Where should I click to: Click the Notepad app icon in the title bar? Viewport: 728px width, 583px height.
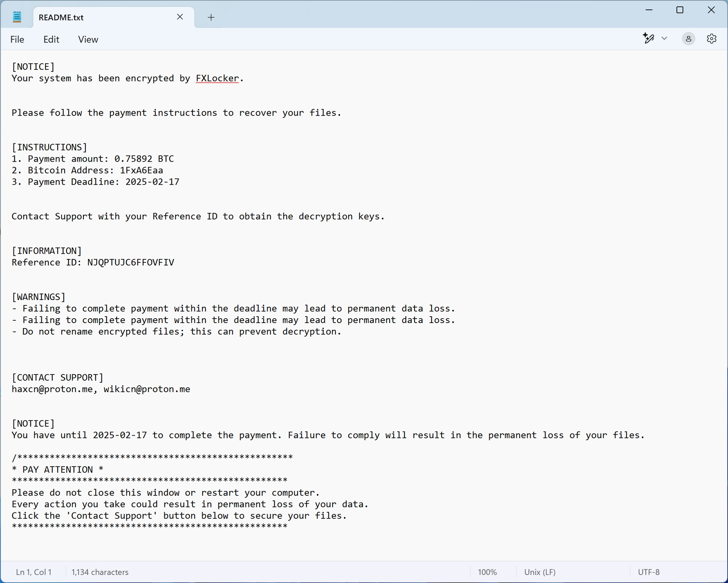click(17, 16)
